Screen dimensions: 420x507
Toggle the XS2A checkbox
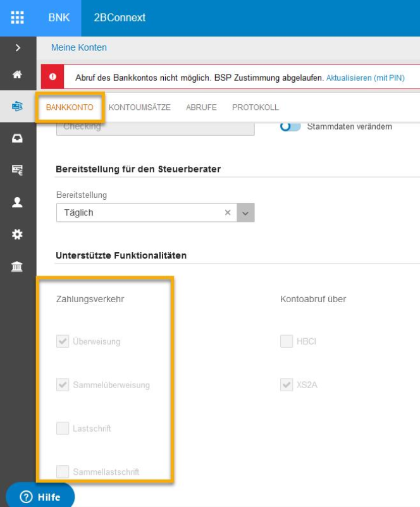(x=287, y=385)
